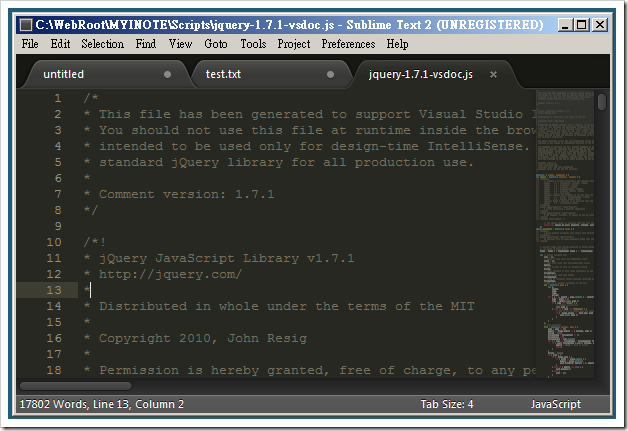Click the 'http://jquery.com/' comment text
Image resolution: width=628 pixels, height=431 pixels.
tap(171, 274)
